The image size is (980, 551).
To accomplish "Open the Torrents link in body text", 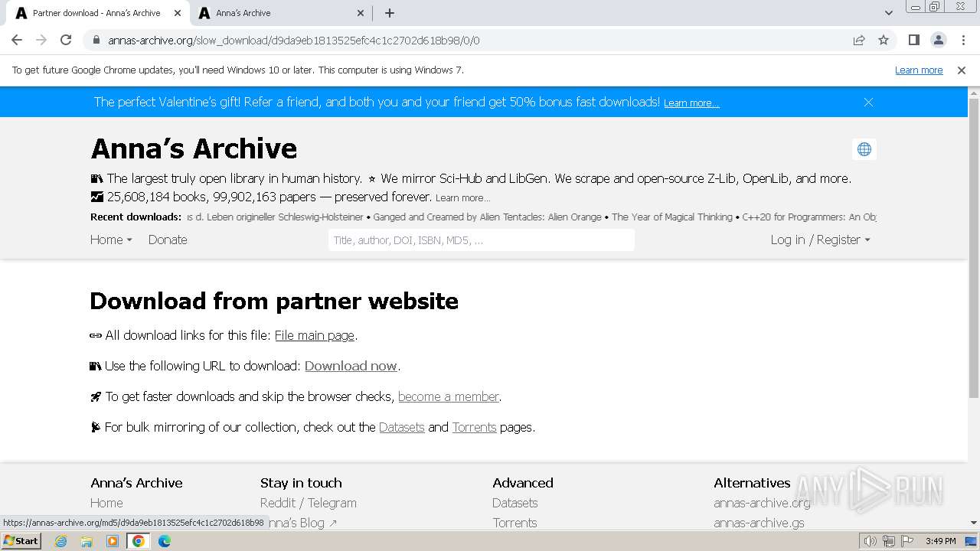I will pos(474,427).
